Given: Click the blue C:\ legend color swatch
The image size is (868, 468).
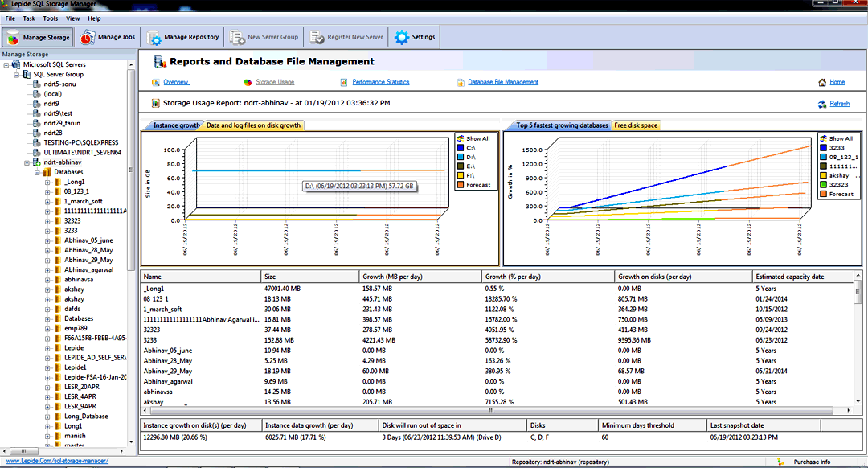Looking at the screenshot, I should 461,148.
